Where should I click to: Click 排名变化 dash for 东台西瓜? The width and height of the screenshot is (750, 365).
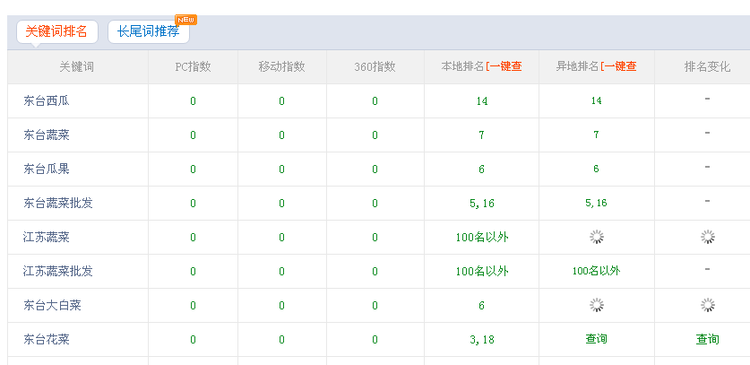click(707, 99)
